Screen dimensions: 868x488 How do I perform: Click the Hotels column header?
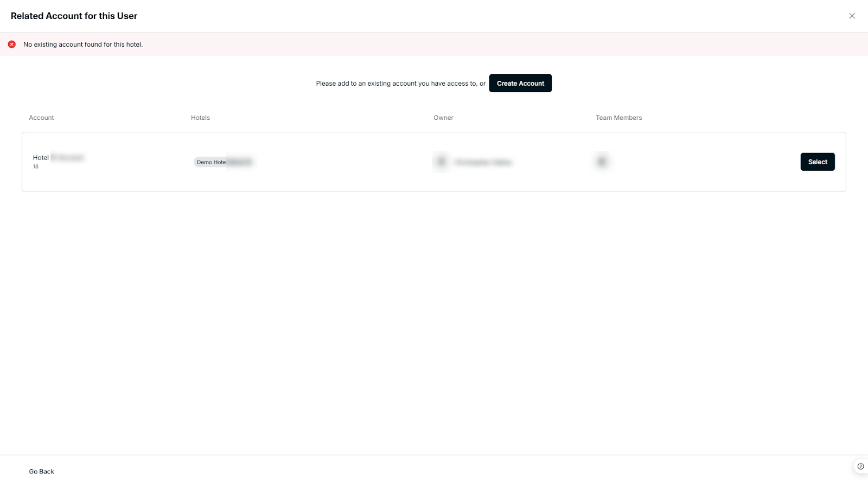[x=200, y=118]
